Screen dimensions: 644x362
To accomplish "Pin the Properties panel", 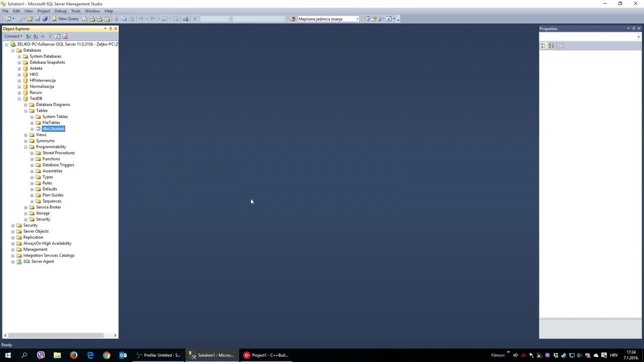I will [x=633, y=29].
